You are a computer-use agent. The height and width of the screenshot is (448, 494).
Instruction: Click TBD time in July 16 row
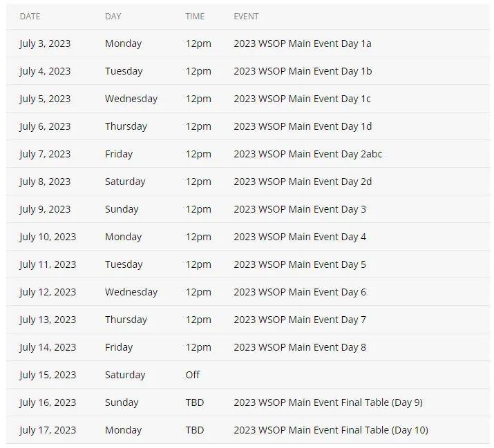coord(195,402)
